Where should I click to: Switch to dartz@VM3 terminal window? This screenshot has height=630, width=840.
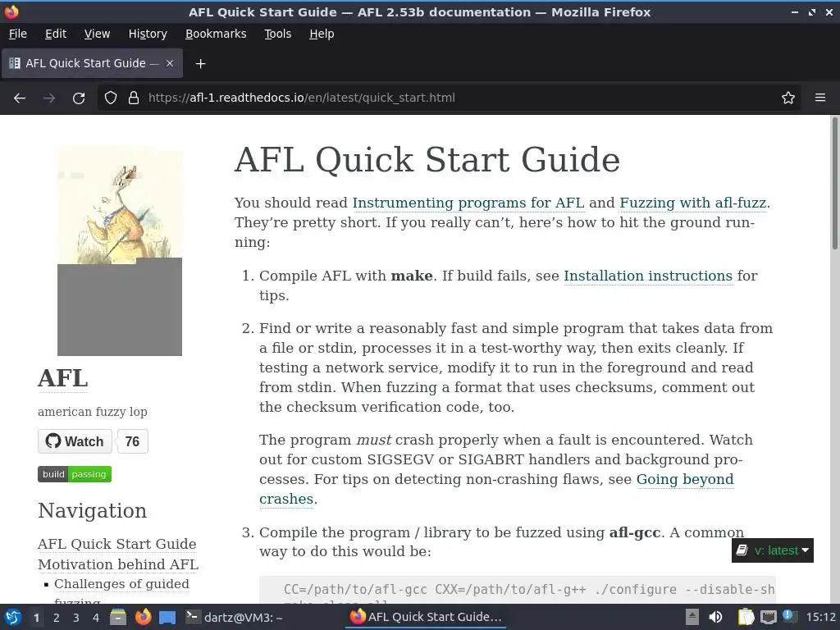point(234,617)
